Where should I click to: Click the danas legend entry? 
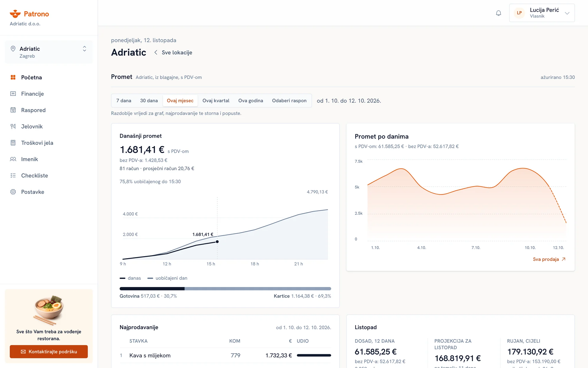130,278
